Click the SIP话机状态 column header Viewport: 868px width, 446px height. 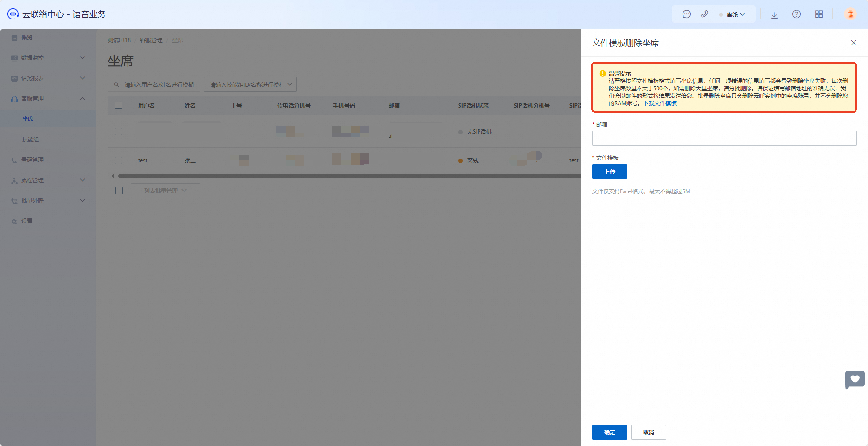click(473, 106)
